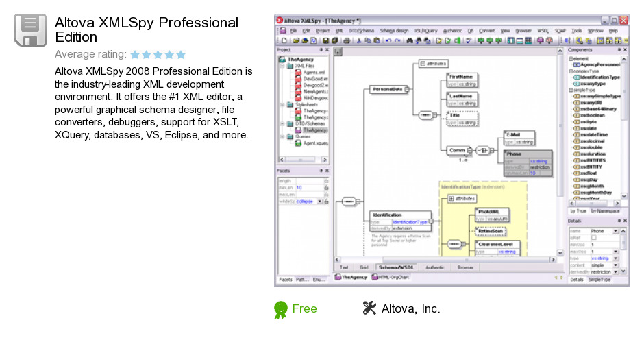Click the Paste clipboard toolbar icon
Image resolution: width=644 pixels, height=340 pixels.
click(377, 40)
